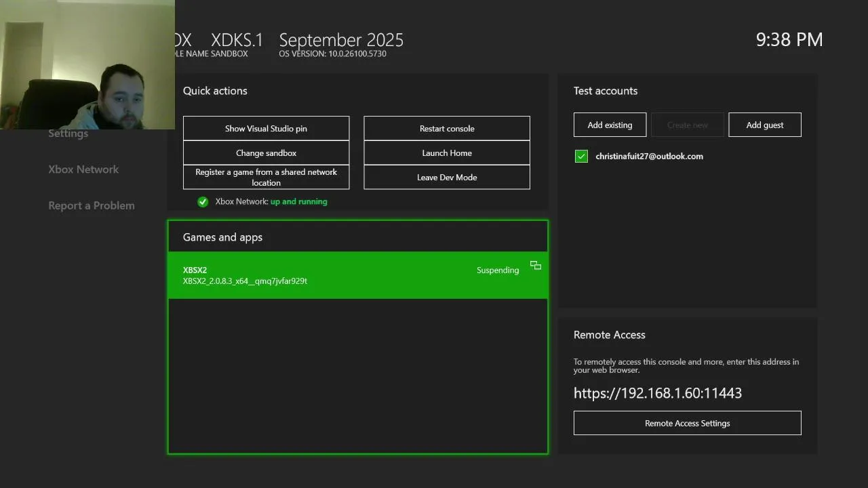The width and height of the screenshot is (868, 488).
Task: Click Restart console button
Action: coord(447,128)
